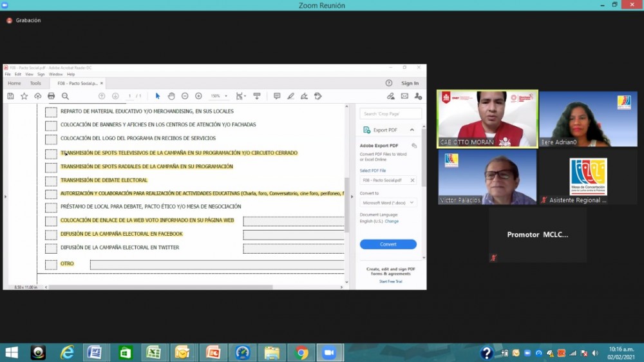644x362 pixels.
Task: Click the Send by email envelope icon
Action: 404,96
